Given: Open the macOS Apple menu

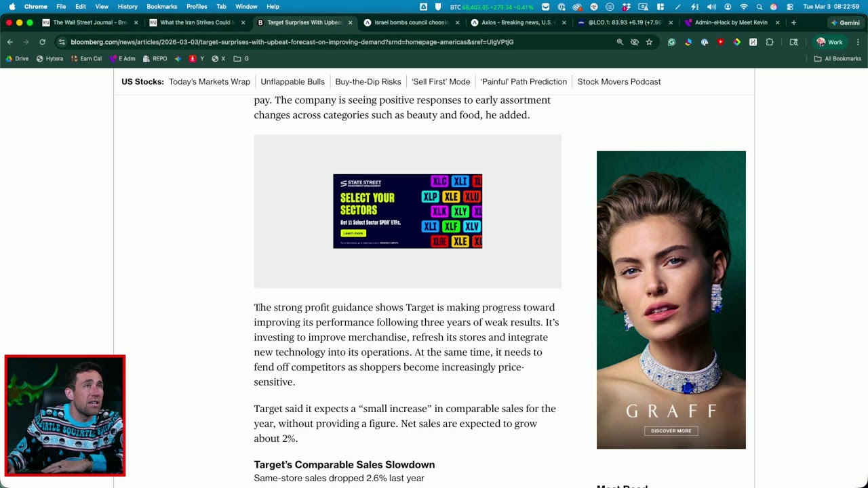Looking at the screenshot, I should click(x=12, y=7).
